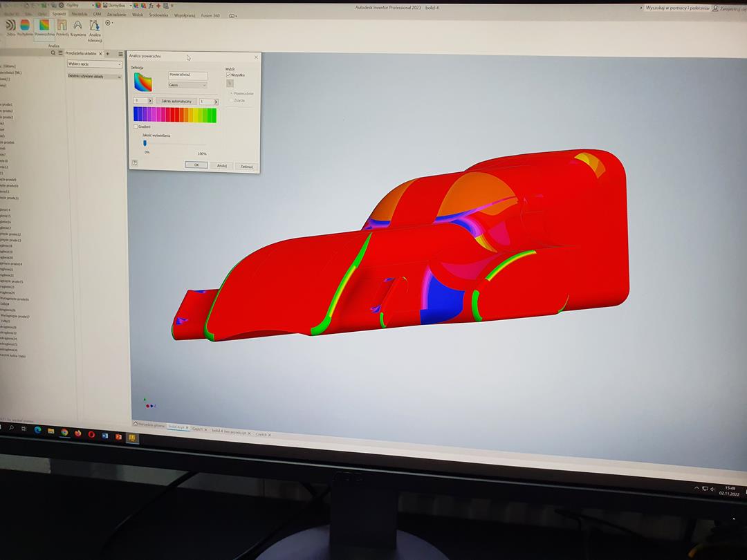Open File Explorer from the taskbar
This screenshot has width=747, height=560.
coord(51,431)
